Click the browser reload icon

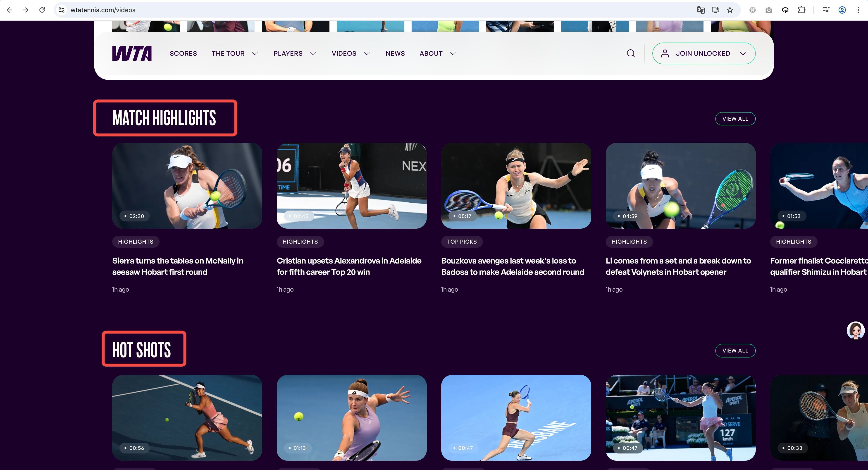42,10
